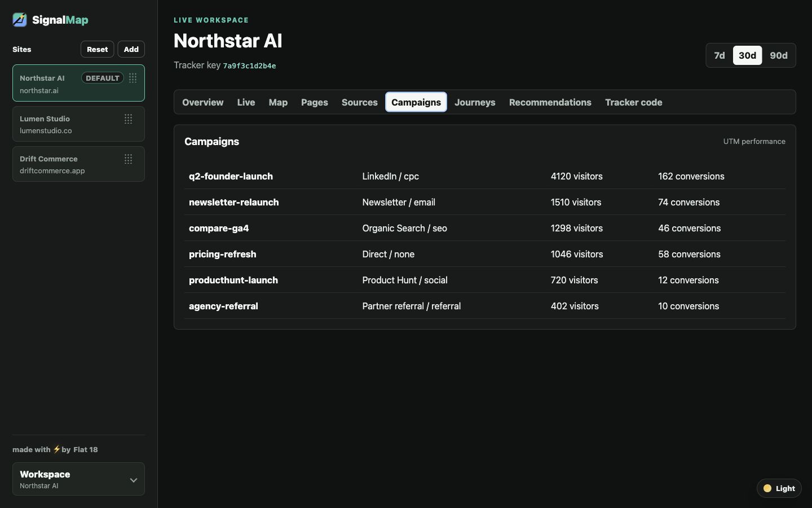Switch to Light theme
The image size is (812, 508).
tap(779, 488)
